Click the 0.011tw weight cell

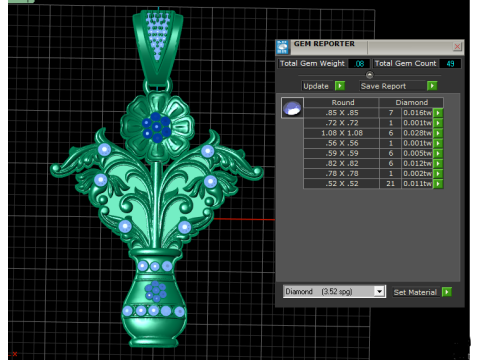[x=417, y=184]
